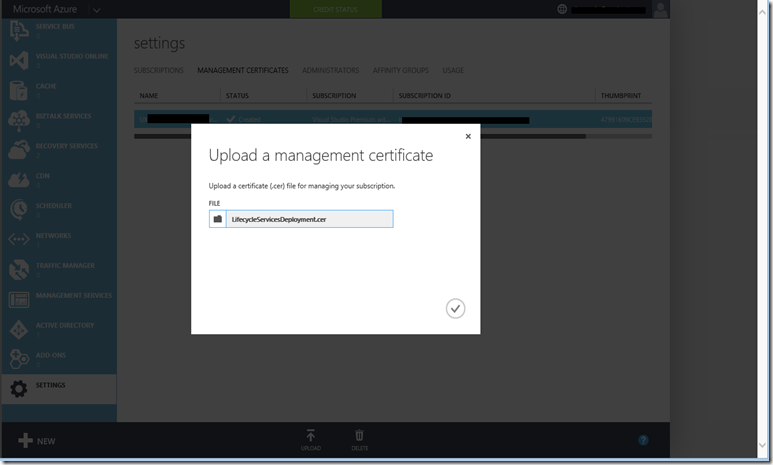Open the Credit Status banner
This screenshot has height=465, width=773.
click(x=336, y=9)
